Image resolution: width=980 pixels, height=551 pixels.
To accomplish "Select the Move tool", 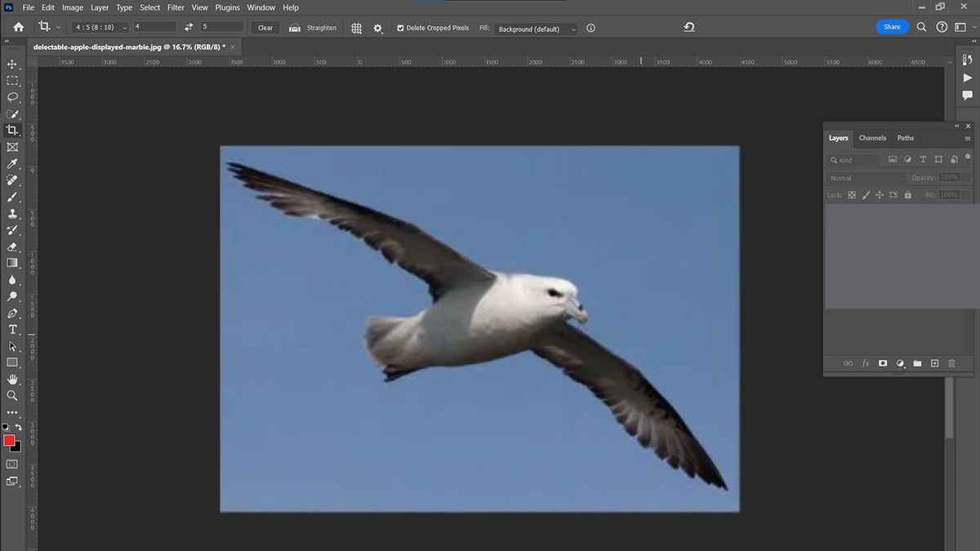I will coord(12,64).
